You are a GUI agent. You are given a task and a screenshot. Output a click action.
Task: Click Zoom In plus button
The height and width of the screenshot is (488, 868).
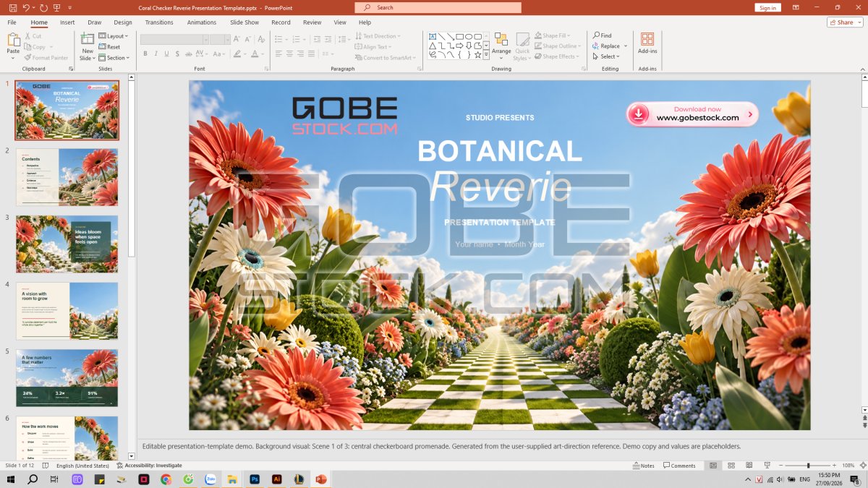point(835,466)
